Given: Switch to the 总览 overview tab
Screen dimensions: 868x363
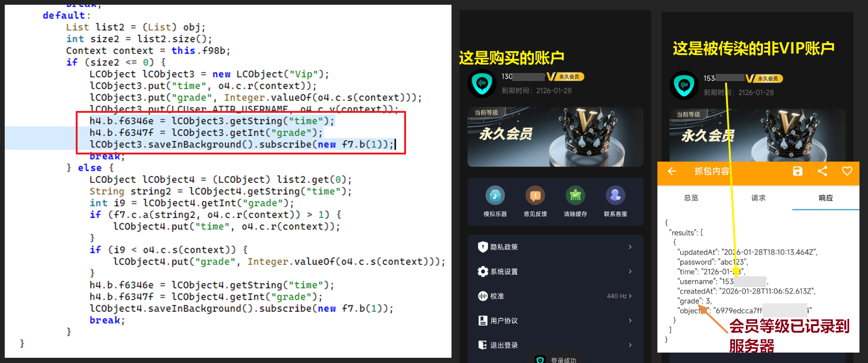Looking at the screenshot, I should (691, 198).
